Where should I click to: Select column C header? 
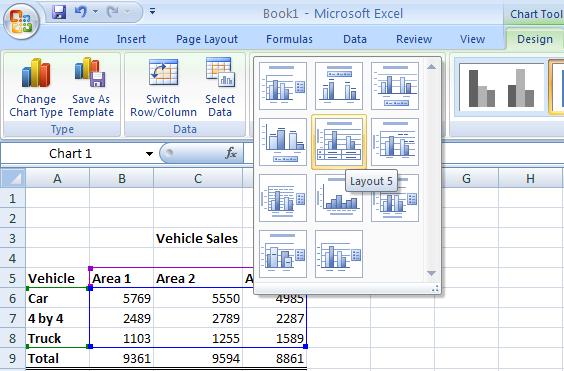tap(198, 178)
